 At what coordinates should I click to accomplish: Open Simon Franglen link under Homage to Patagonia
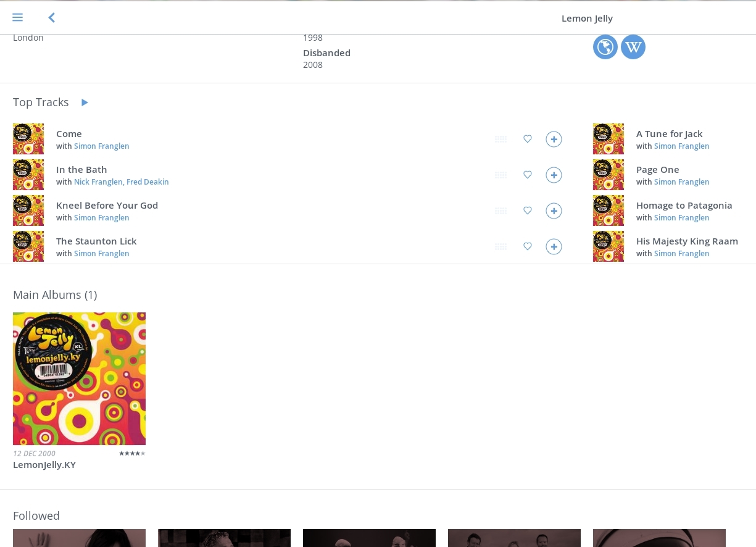pyautogui.click(x=682, y=218)
